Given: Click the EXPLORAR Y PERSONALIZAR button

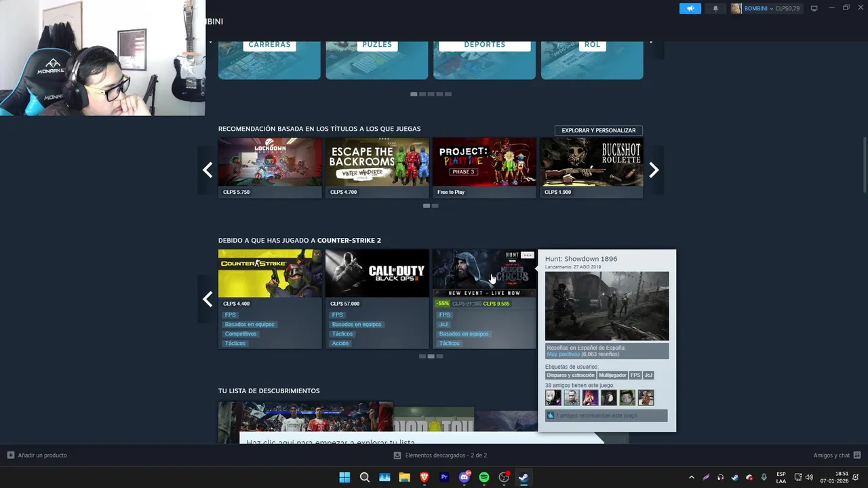Looking at the screenshot, I should pos(598,130).
